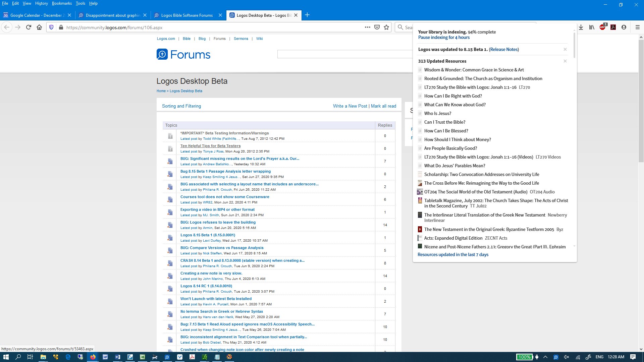
Task: Open the History menu
Action: tap(41, 3)
